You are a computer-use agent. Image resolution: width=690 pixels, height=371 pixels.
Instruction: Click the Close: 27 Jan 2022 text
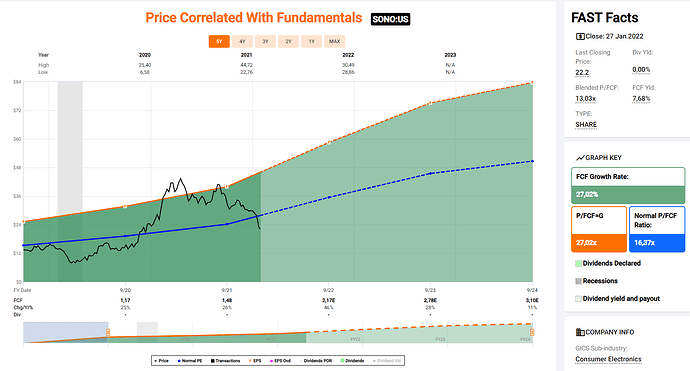(614, 37)
